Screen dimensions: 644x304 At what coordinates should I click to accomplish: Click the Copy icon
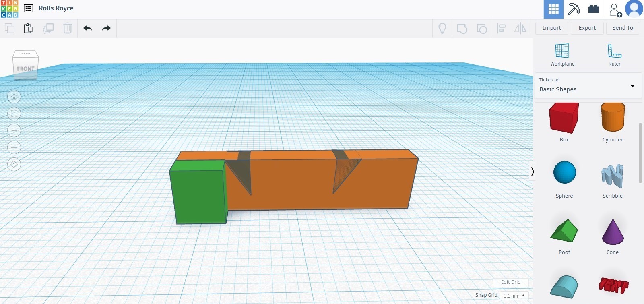pos(10,28)
